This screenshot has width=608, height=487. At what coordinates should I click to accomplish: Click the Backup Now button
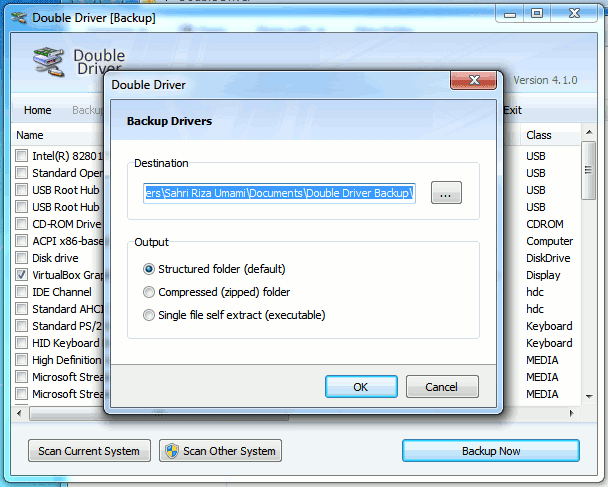[491, 451]
